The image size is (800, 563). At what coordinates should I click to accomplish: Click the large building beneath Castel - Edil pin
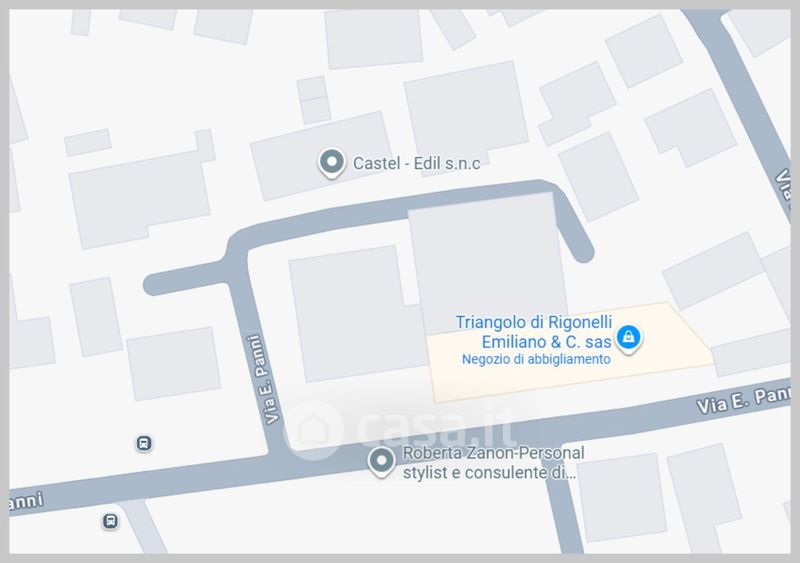pos(321,156)
